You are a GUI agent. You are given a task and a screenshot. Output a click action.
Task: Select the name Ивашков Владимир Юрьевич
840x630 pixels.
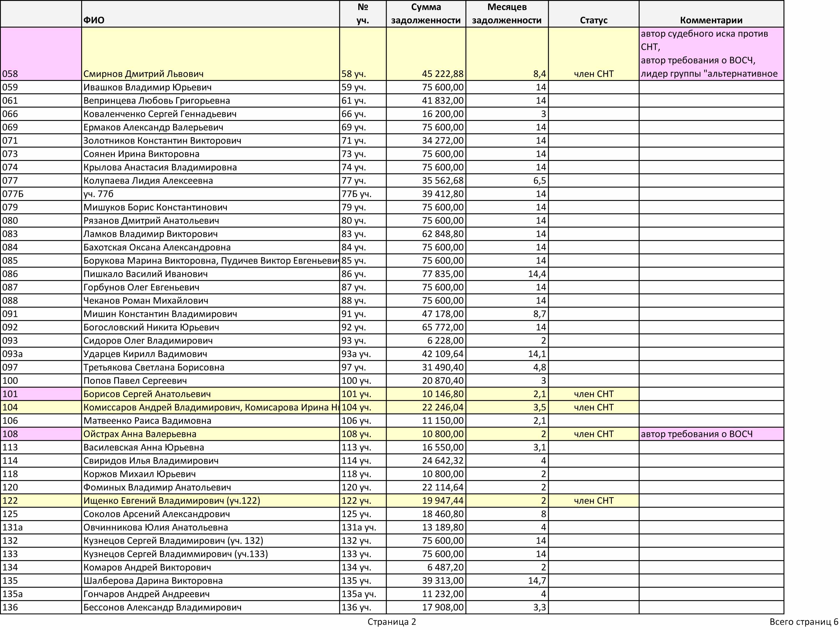click(147, 87)
